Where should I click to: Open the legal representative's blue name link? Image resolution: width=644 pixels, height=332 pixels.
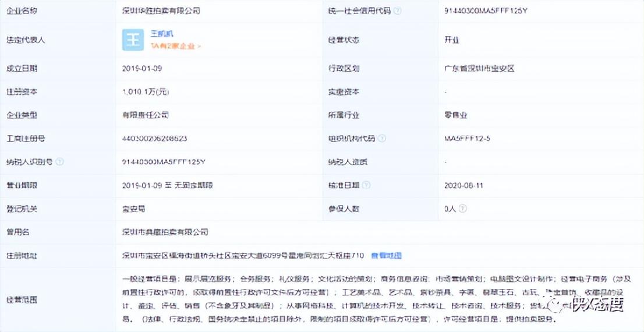click(161, 34)
